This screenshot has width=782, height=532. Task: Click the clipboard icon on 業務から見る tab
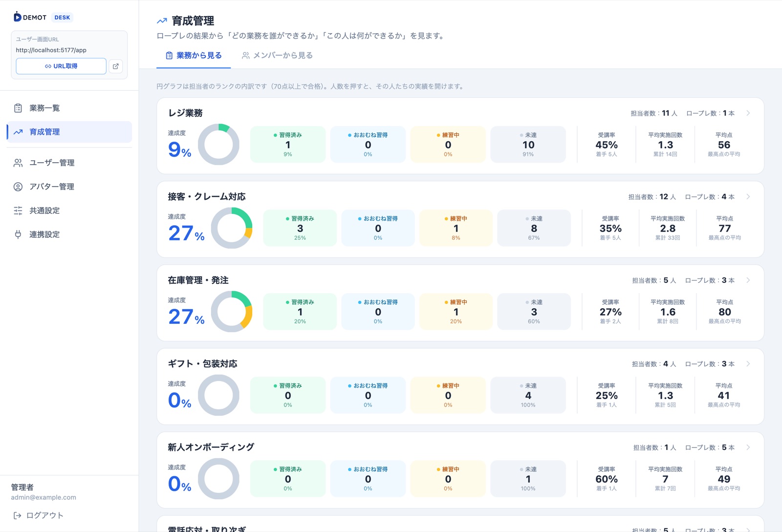[x=169, y=56]
